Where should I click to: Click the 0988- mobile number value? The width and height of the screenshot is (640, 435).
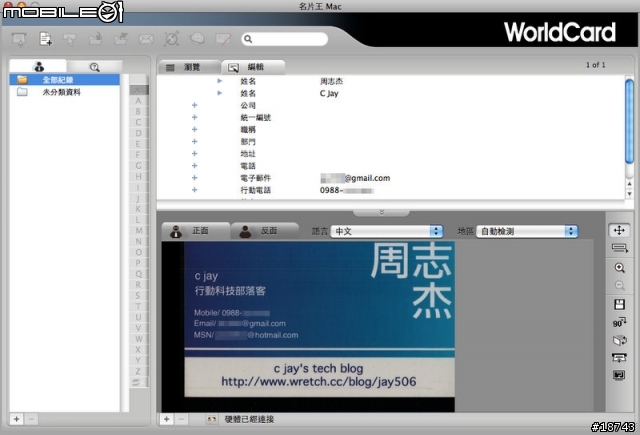click(x=346, y=190)
